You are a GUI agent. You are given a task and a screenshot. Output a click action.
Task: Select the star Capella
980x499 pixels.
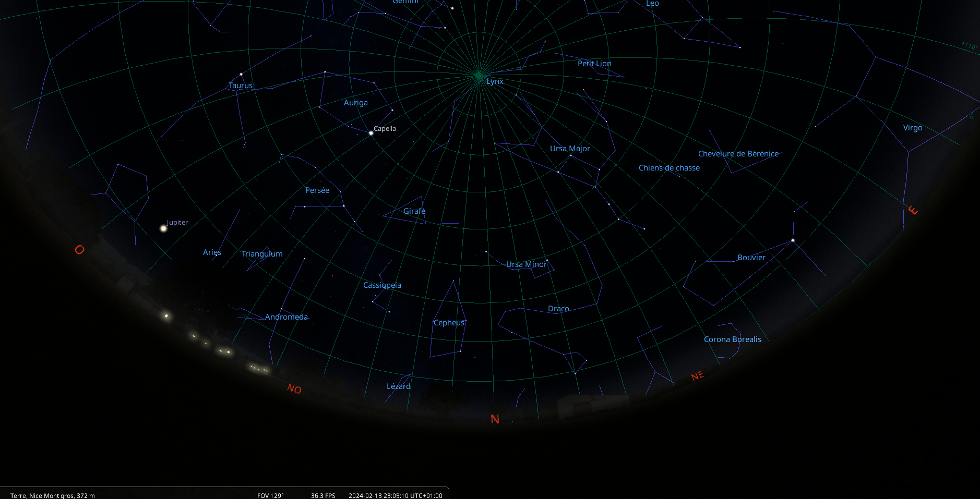point(371,133)
